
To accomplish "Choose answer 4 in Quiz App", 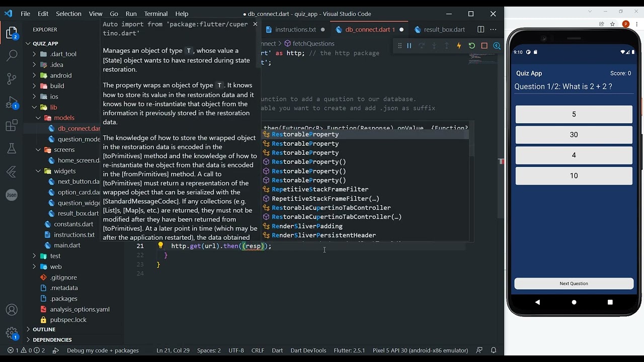I will pyautogui.click(x=574, y=155).
